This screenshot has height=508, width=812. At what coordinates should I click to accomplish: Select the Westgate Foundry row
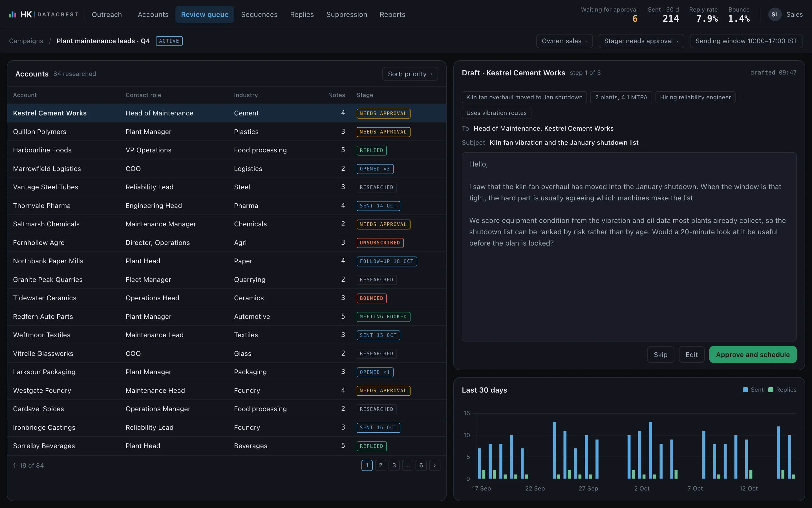pyautogui.click(x=227, y=390)
